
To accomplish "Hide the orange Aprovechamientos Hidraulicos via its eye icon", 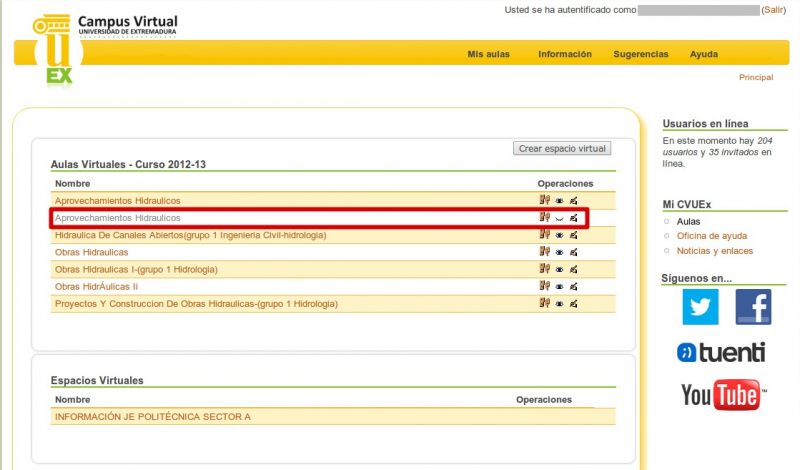I will pyautogui.click(x=559, y=201).
